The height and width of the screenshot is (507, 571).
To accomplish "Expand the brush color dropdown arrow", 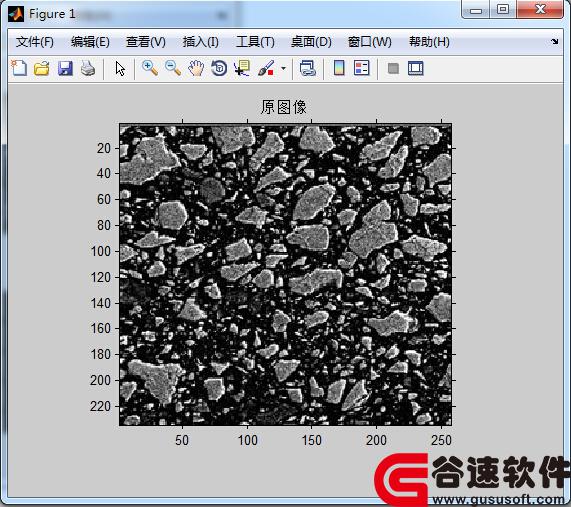I will [283, 68].
